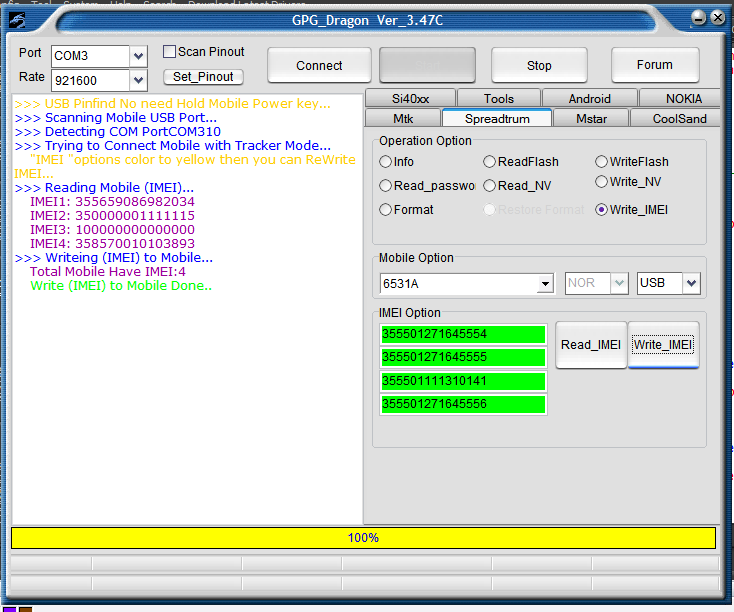Minimize the GPG_Dragon window

pos(698,18)
